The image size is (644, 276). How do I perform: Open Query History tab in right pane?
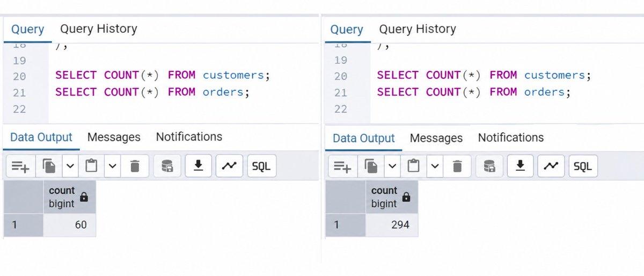pos(418,28)
